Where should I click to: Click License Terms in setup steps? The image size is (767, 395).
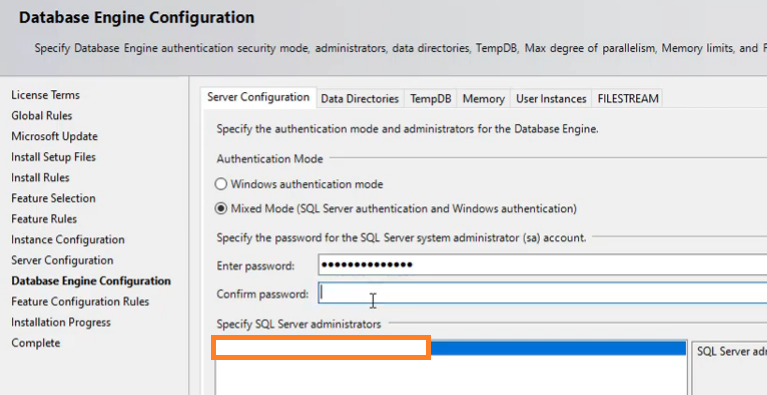pyautogui.click(x=45, y=95)
